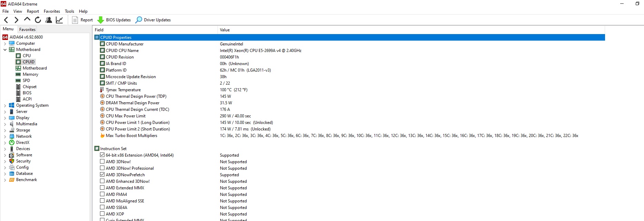Click the Database icon in tree
The image size is (644, 221).
(12, 173)
